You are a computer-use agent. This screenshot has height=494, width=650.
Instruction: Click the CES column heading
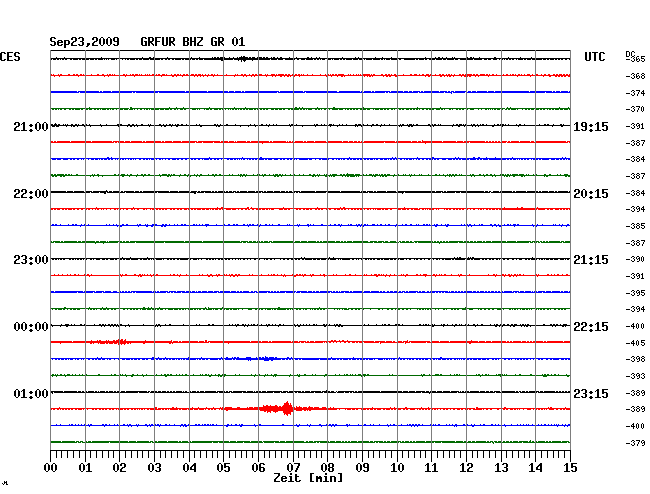click(x=10, y=57)
